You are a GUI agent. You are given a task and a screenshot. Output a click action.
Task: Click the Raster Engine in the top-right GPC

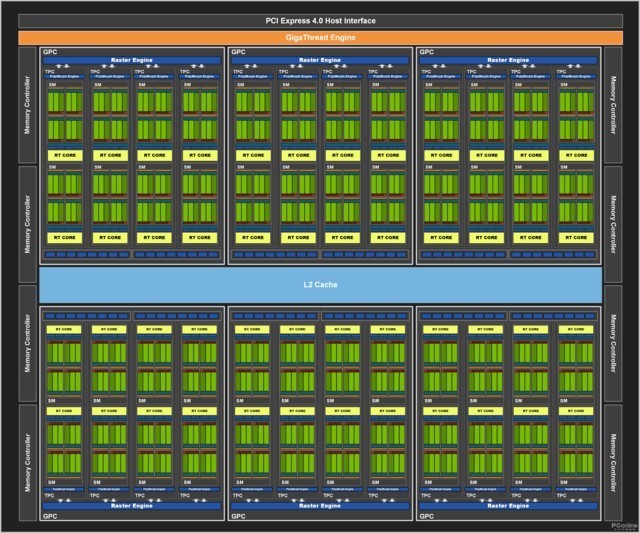pos(508,60)
